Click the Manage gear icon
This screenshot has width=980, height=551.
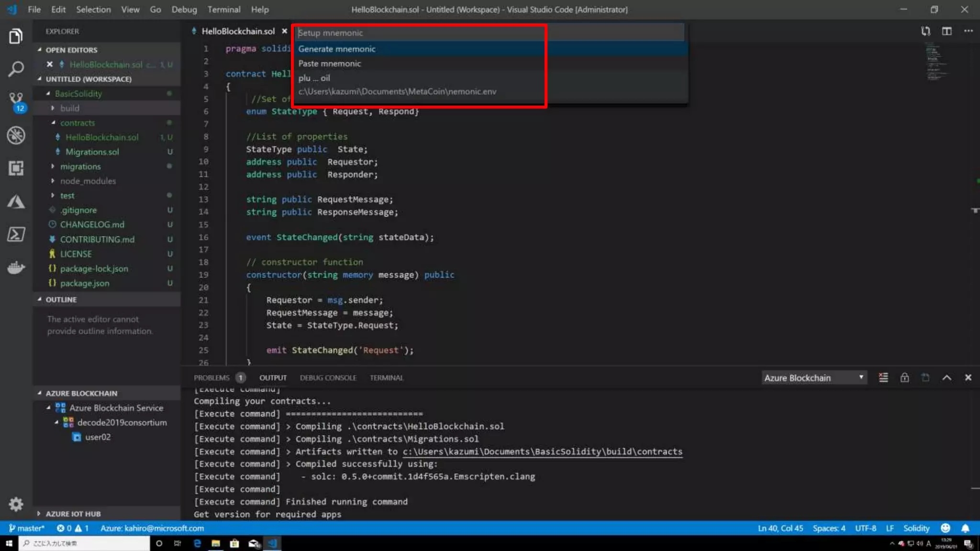pyautogui.click(x=16, y=504)
